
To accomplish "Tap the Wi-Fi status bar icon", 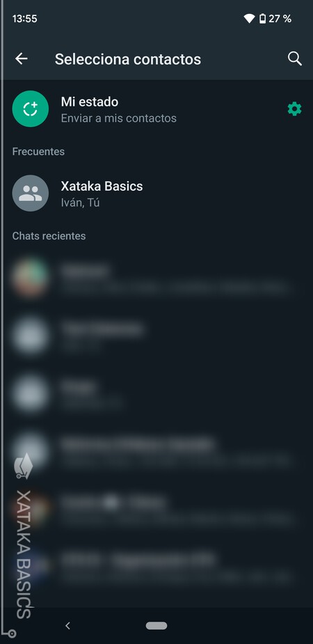I will click(250, 19).
